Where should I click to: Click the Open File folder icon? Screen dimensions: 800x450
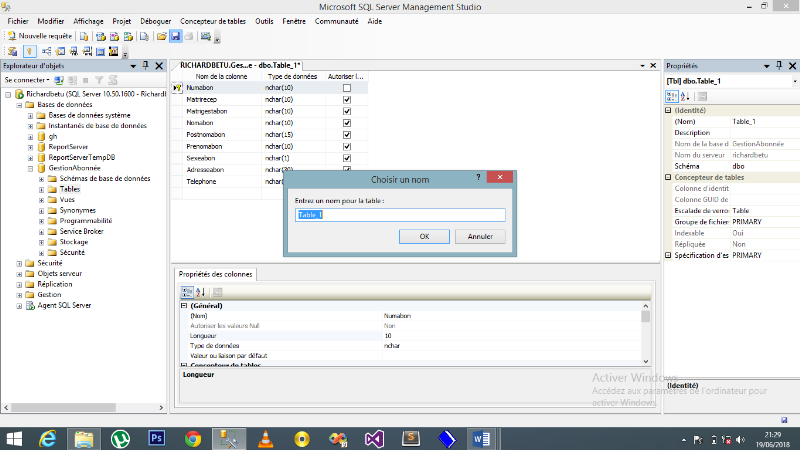coord(161,36)
